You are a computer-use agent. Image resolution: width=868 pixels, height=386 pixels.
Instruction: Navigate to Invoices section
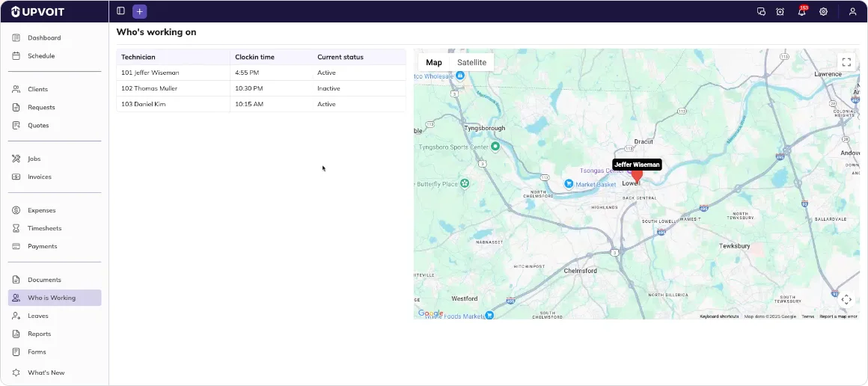pyautogui.click(x=40, y=177)
